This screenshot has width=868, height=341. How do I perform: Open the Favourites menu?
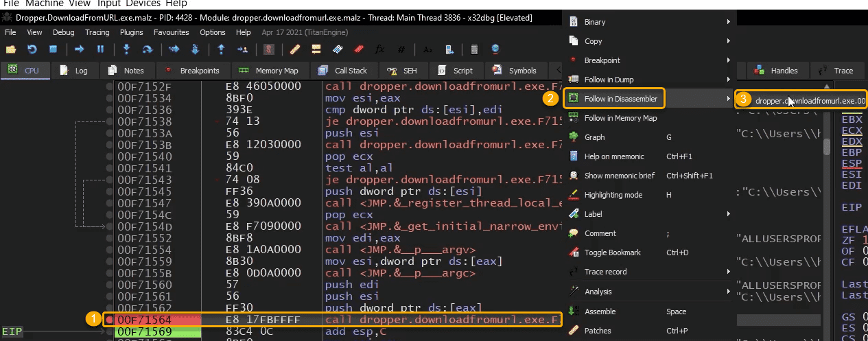pos(172,32)
